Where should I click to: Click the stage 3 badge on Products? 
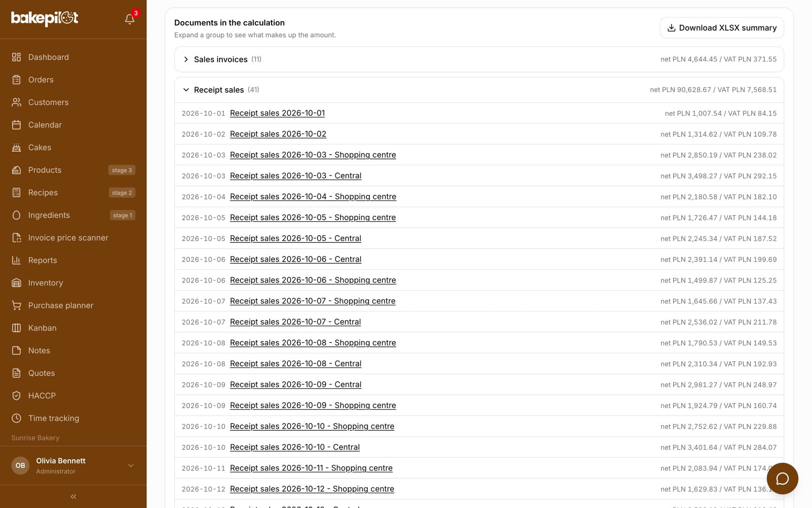click(122, 170)
